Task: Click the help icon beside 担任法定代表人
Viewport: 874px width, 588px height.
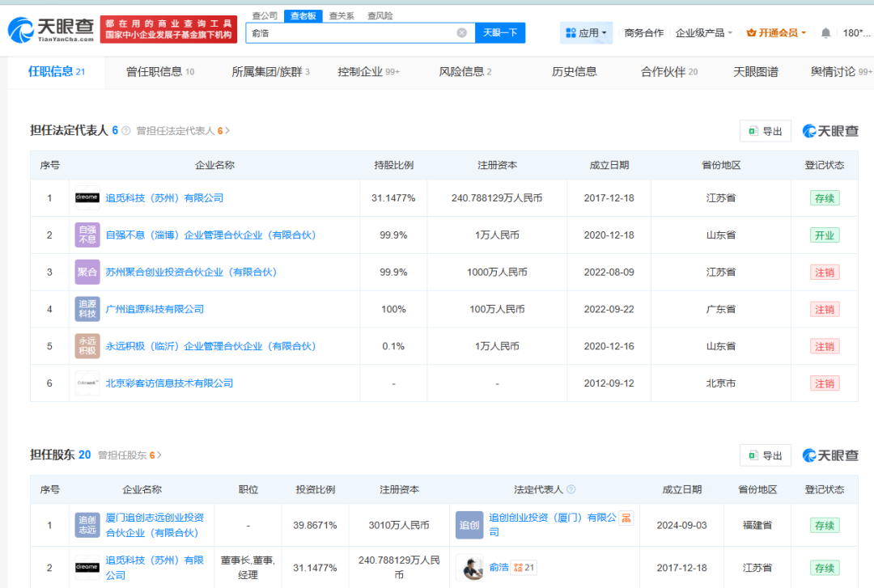Action: (x=126, y=131)
